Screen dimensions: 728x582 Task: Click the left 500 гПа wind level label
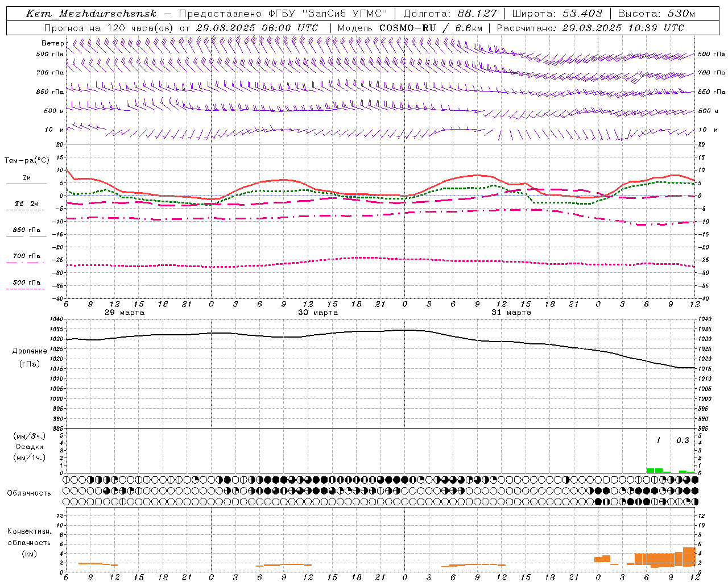(50, 55)
